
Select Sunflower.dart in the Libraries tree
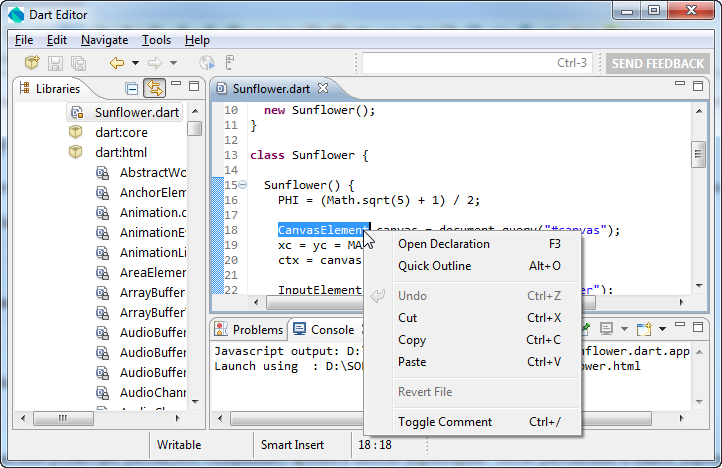coord(125,112)
